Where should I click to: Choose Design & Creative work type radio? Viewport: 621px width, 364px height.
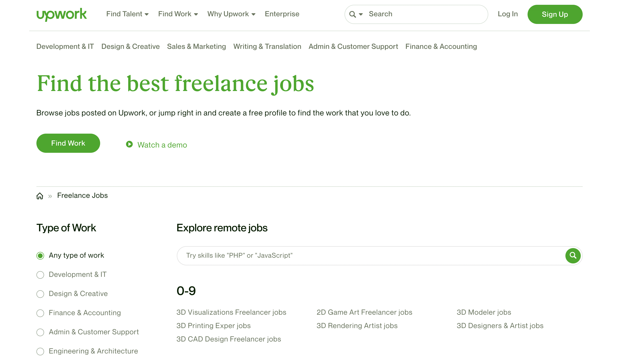40,294
